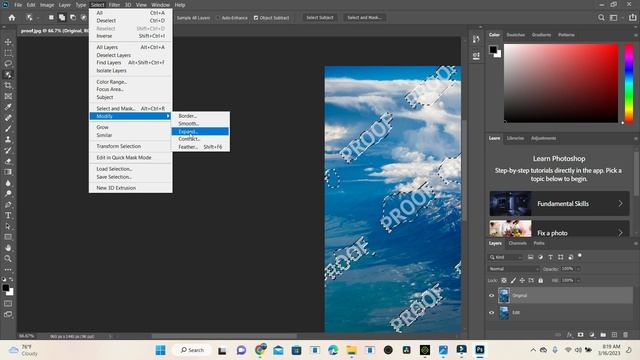Open the Layers panel options menu
This screenshot has height=360, width=640.
[x=636, y=243]
